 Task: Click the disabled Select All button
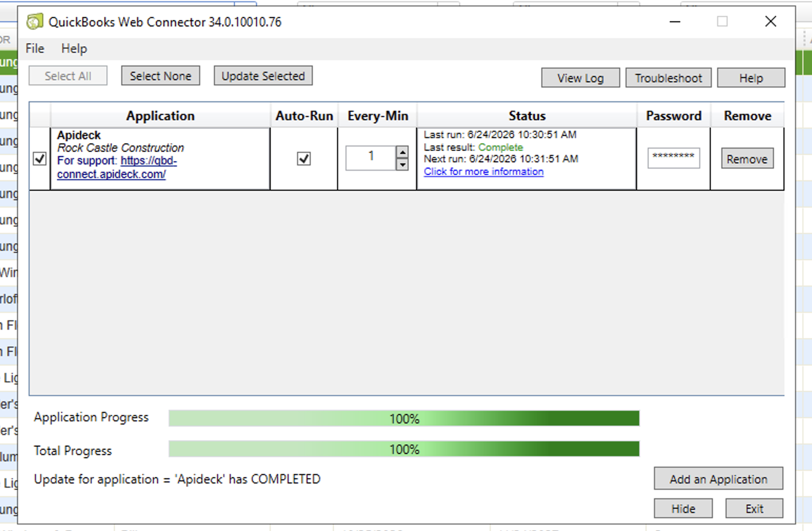(x=68, y=76)
